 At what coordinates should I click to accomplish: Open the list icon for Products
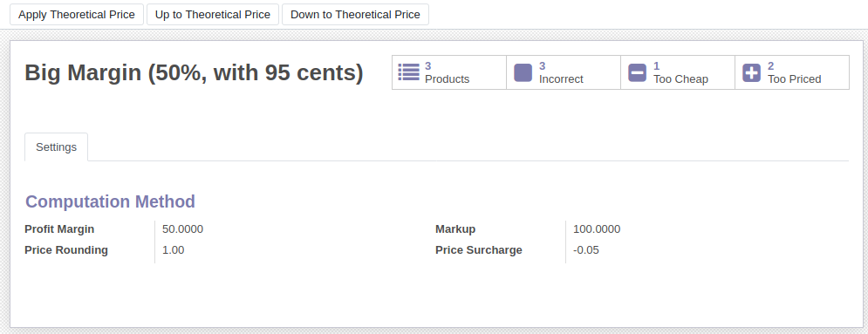[408, 72]
